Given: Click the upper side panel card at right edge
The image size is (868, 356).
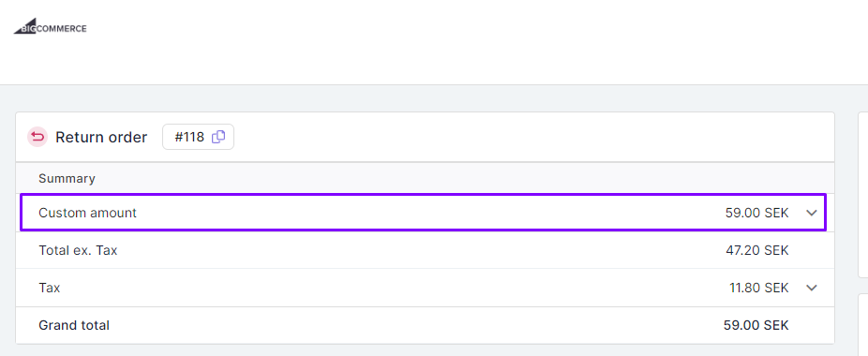Looking at the screenshot, I should pos(863,194).
